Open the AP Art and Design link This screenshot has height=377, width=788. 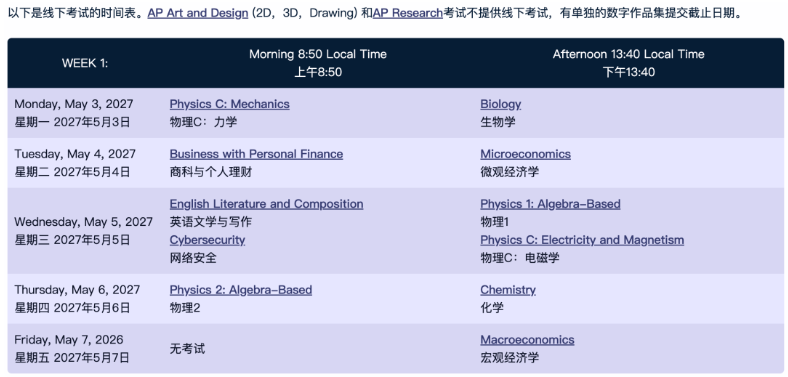198,13
